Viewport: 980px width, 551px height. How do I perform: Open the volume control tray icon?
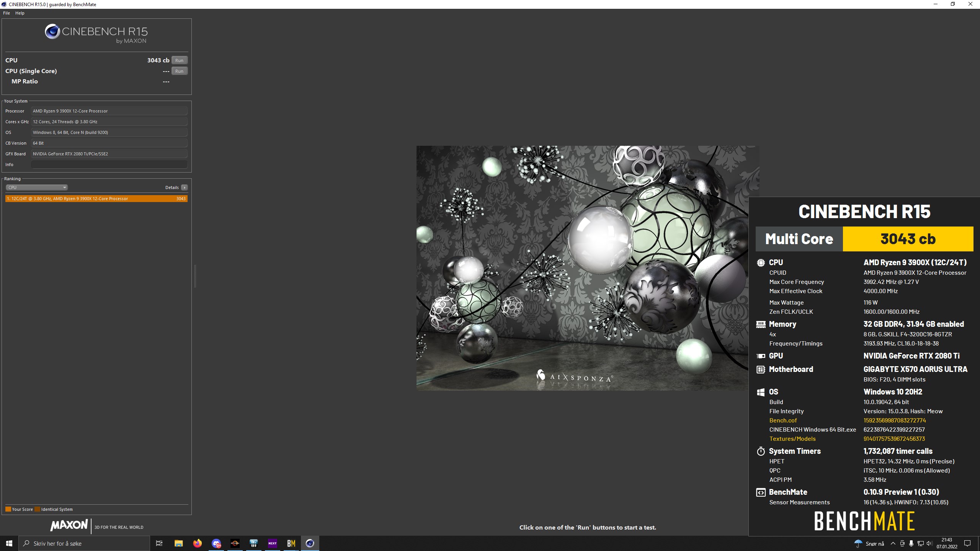point(929,543)
